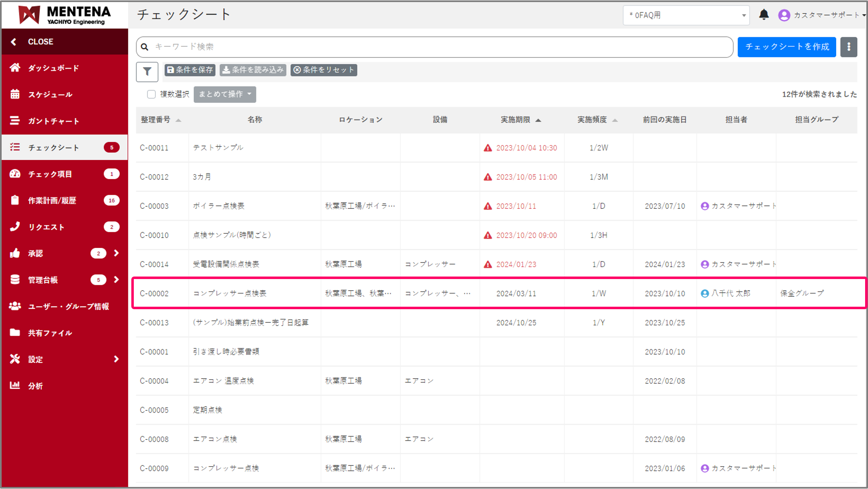Image resolution: width=868 pixels, height=489 pixels.
Task: Open ダッシュボード in the sidebar
Action: point(53,68)
